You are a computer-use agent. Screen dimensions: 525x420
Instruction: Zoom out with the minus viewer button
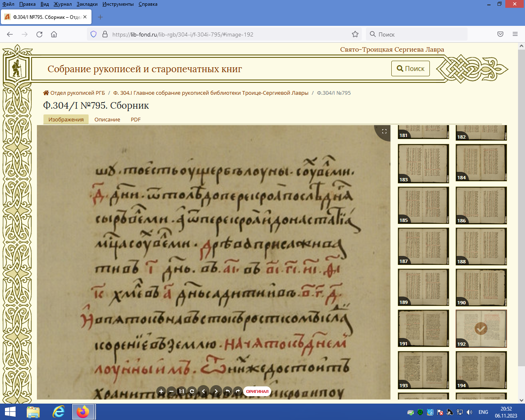pos(171,391)
